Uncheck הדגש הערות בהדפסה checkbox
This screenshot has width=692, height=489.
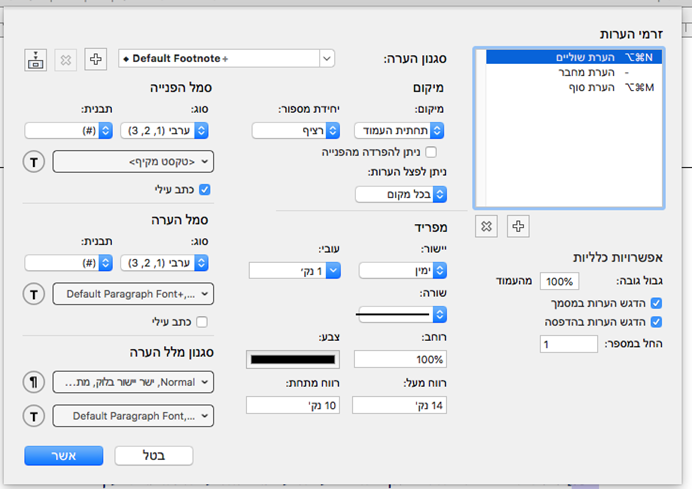[x=656, y=322]
